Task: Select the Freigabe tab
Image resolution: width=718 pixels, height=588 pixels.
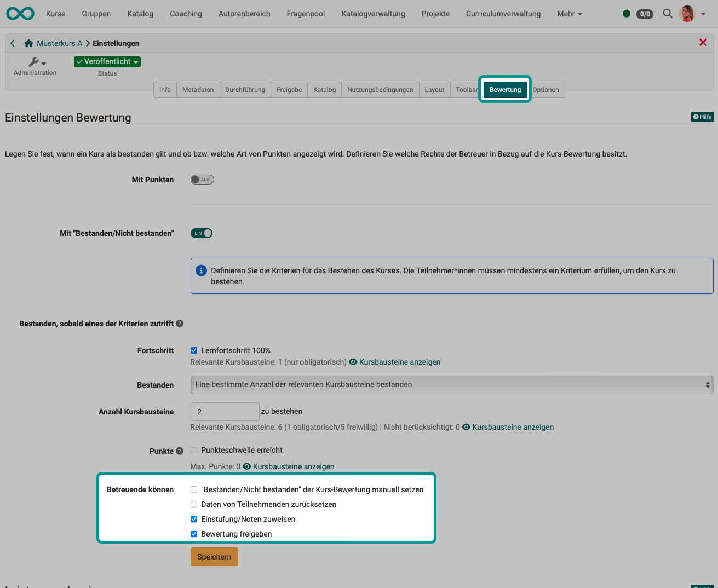Action: point(289,89)
